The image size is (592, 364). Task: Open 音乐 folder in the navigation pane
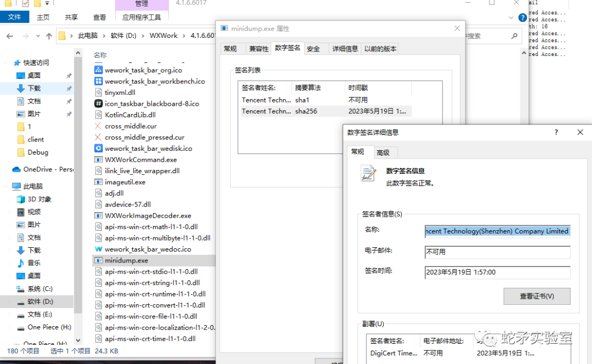(34, 263)
